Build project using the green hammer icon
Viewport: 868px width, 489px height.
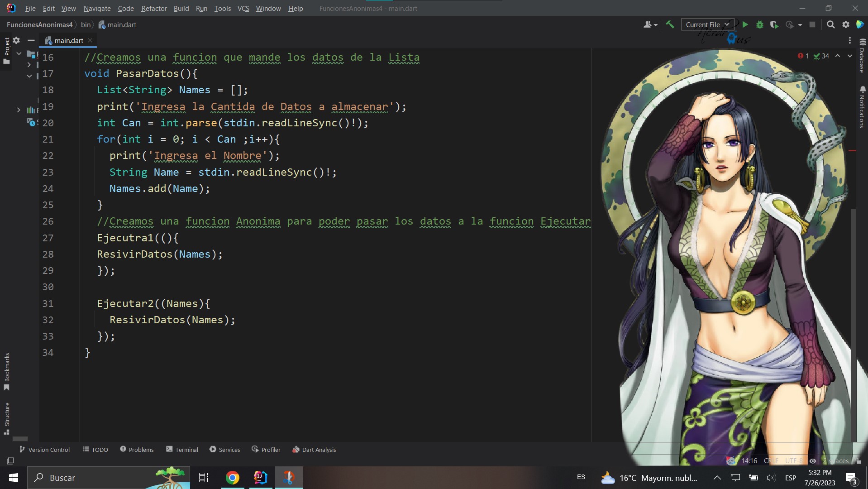click(670, 25)
